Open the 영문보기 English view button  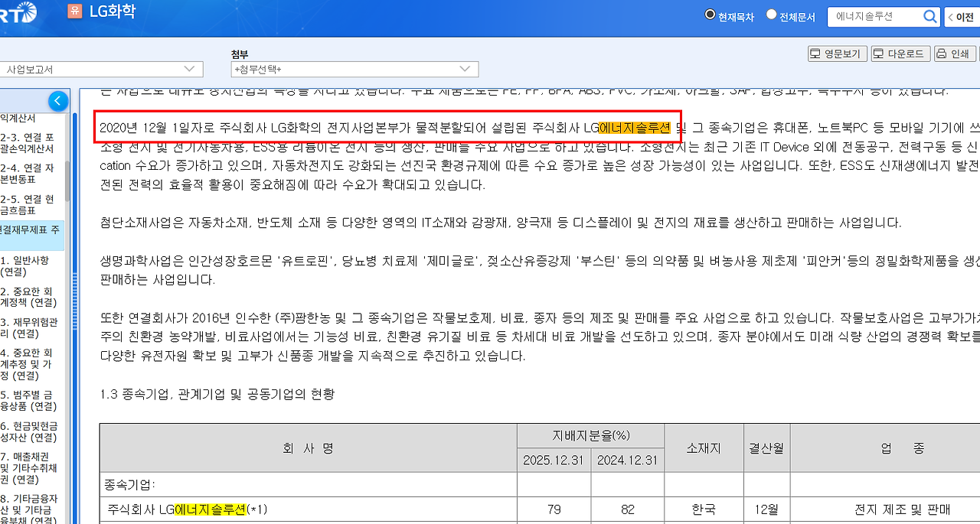click(x=837, y=54)
